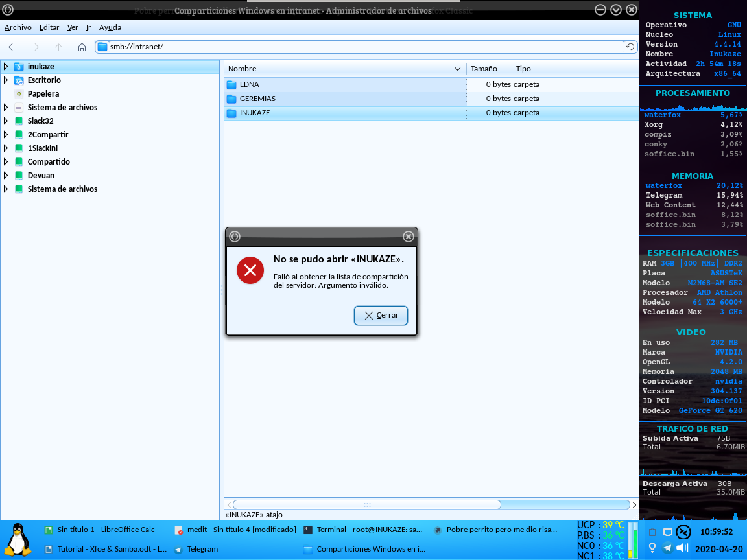Image resolution: width=747 pixels, height=560 pixels.
Task: Switch to Pobre perrito browser taskbar item
Action: click(x=495, y=530)
